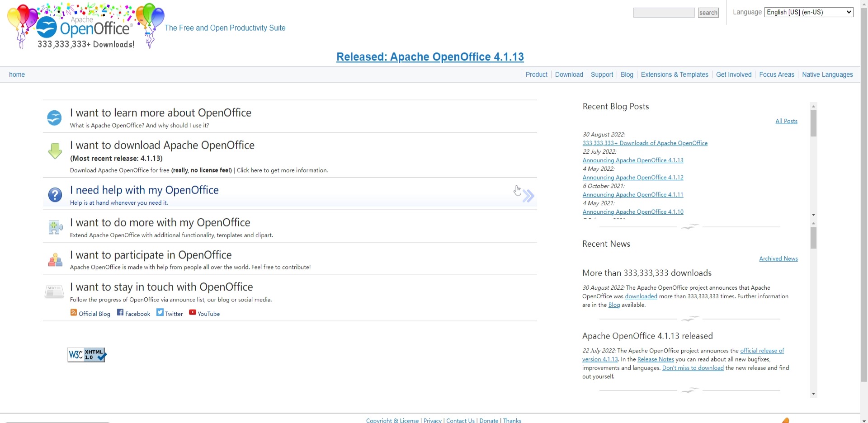The height and width of the screenshot is (423, 868).
Task: Open the Language dropdown English [US]
Action: tap(809, 12)
